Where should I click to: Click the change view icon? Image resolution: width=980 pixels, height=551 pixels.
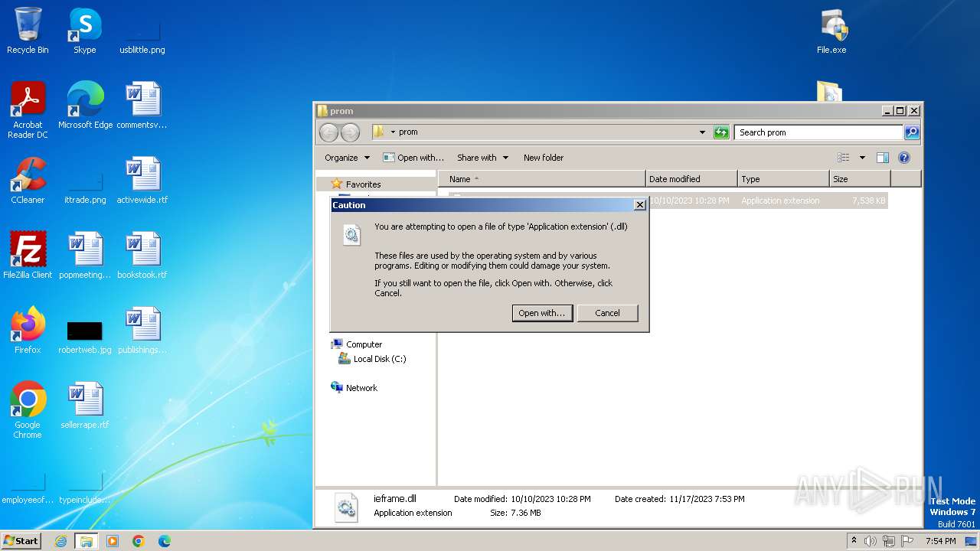[x=844, y=158]
